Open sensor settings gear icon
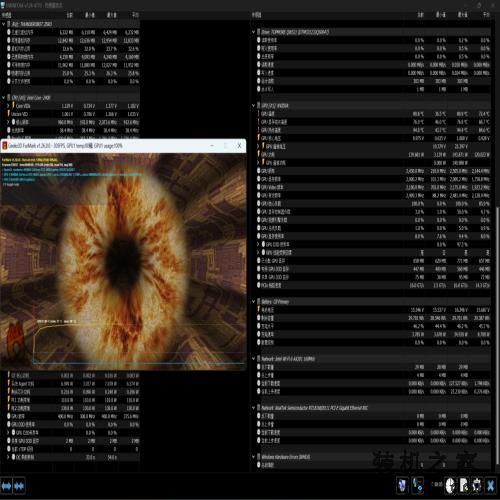The width and height of the screenshot is (500, 500). (477, 485)
